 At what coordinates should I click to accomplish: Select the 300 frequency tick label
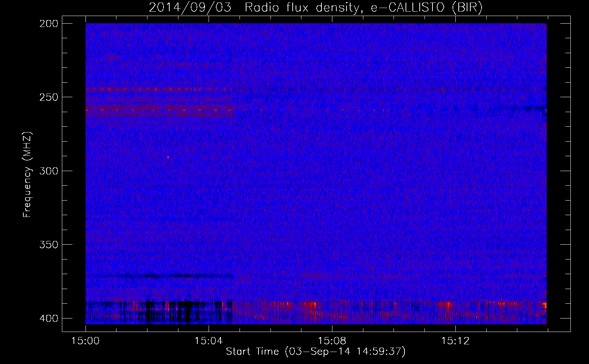(48, 171)
